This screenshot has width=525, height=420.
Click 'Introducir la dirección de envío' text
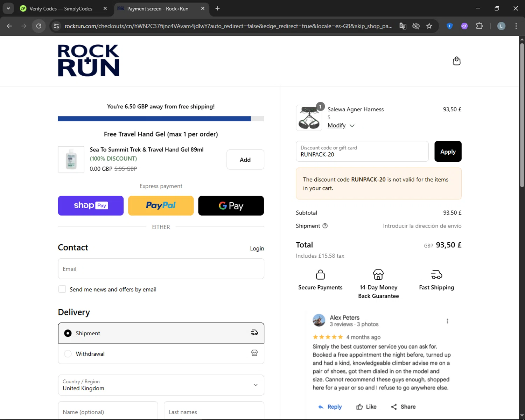click(x=422, y=226)
